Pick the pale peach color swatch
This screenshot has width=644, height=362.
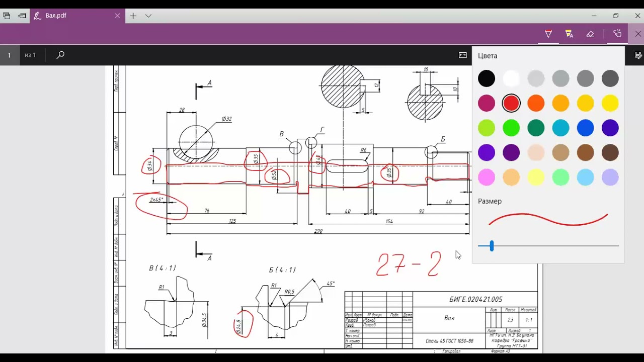[x=536, y=152]
